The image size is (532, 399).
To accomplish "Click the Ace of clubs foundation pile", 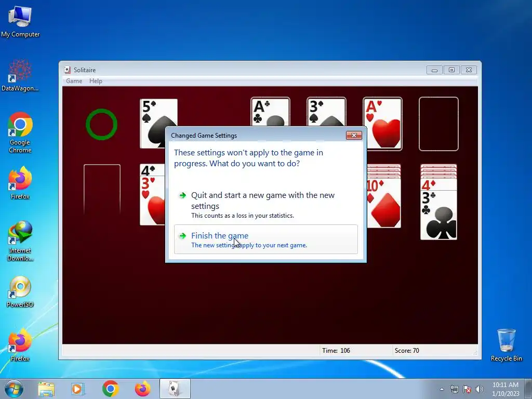I will click(270, 112).
